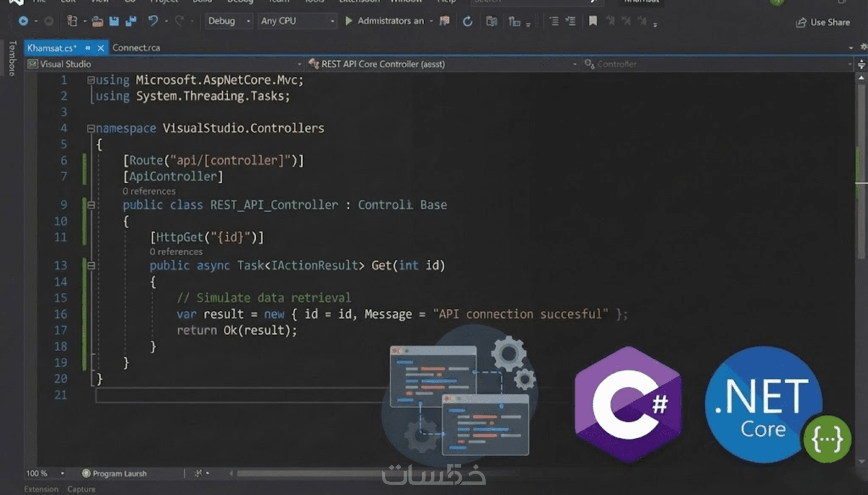The height and width of the screenshot is (495, 868).
Task: Click "VisualStudio.Controllers" namespace name
Action: (x=243, y=128)
